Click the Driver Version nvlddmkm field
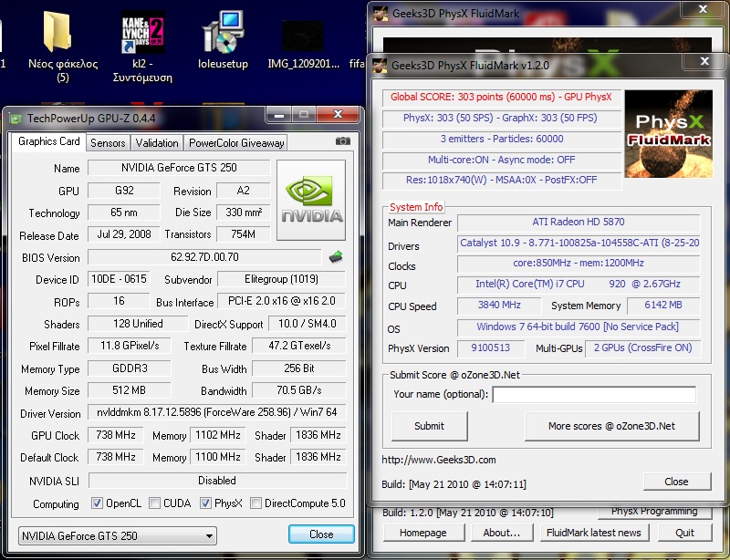Viewport: 730px width, 560px height. (x=217, y=412)
